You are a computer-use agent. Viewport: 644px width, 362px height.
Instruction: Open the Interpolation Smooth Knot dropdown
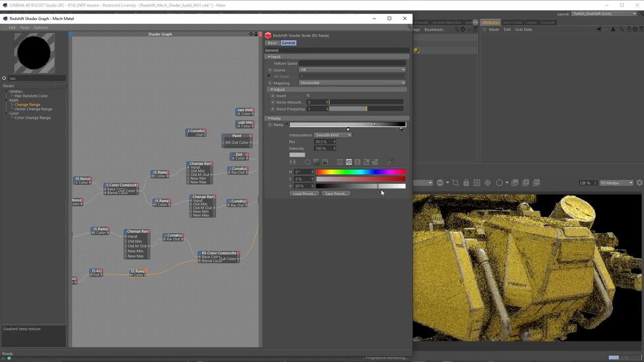click(x=333, y=135)
